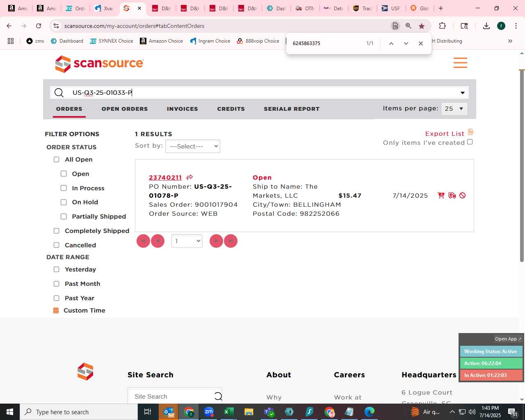
Task: Switch to the Invoices tab
Action: coord(183,109)
